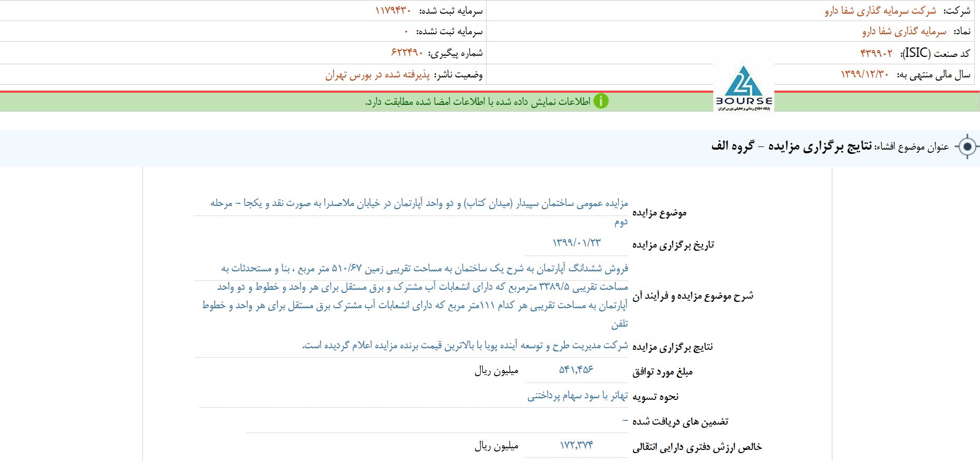
Task: Click the settlement method تهاتر با سود سهام پرداختنی
Action: coord(578,396)
